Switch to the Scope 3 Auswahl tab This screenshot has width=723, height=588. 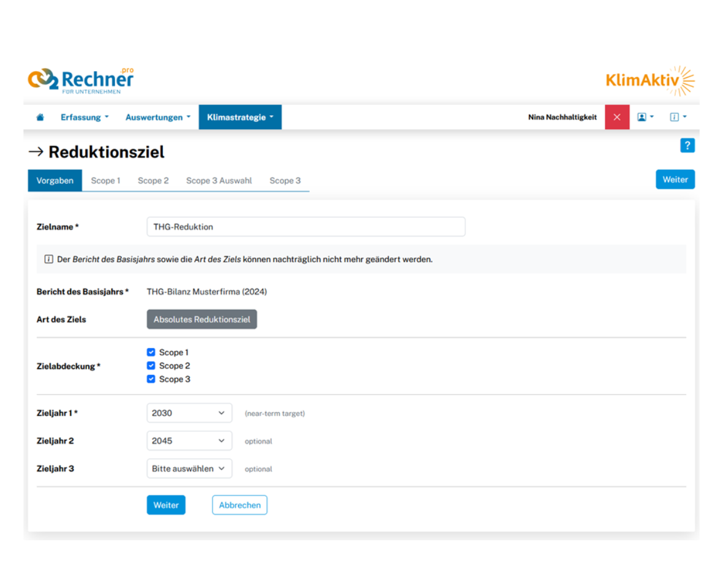219,181
